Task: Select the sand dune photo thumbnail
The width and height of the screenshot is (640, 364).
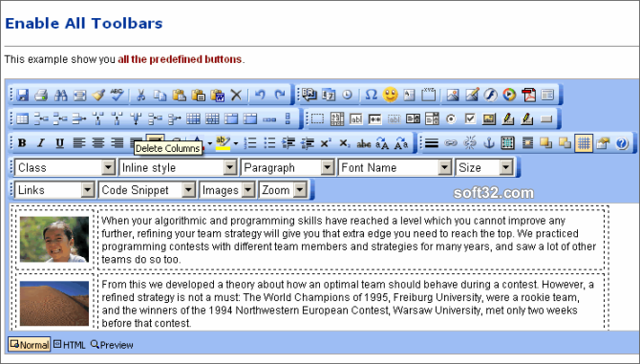Action: click(54, 303)
